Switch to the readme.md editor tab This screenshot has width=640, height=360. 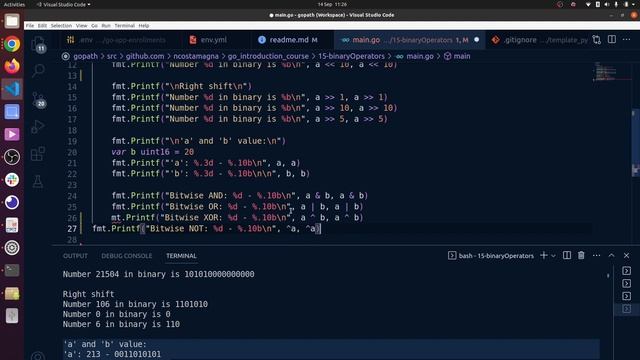(288, 40)
